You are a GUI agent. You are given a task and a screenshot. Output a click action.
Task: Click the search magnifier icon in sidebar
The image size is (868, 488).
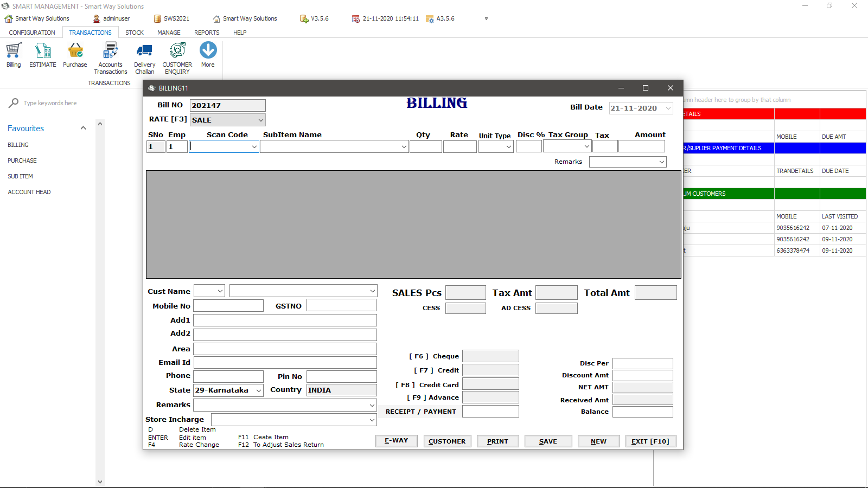pyautogui.click(x=14, y=103)
